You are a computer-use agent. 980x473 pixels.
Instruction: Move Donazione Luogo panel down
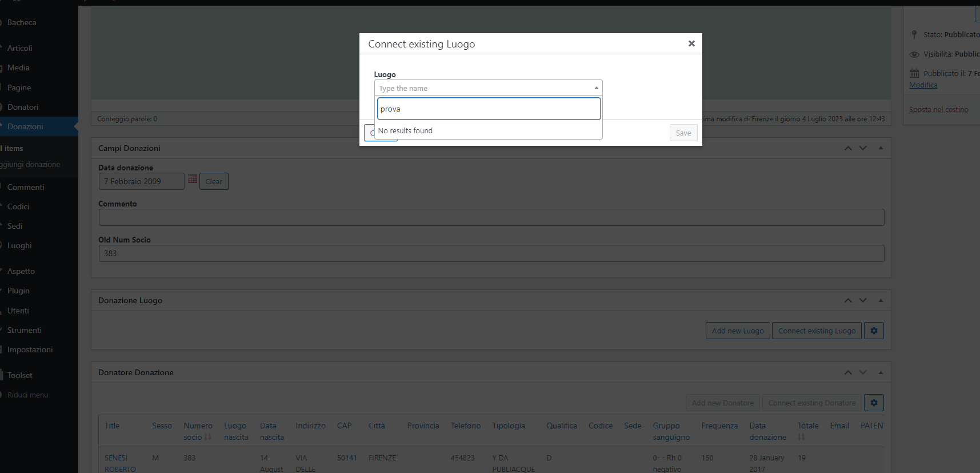click(863, 300)
